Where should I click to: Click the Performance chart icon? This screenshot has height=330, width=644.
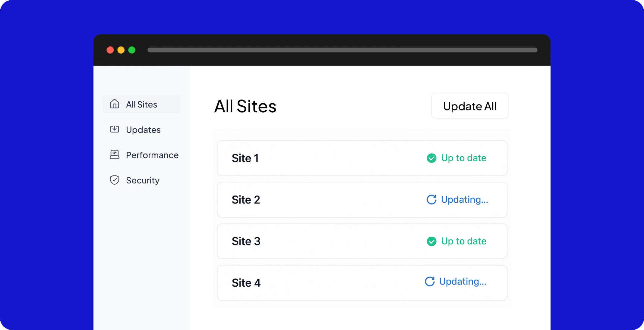(115, 154)
